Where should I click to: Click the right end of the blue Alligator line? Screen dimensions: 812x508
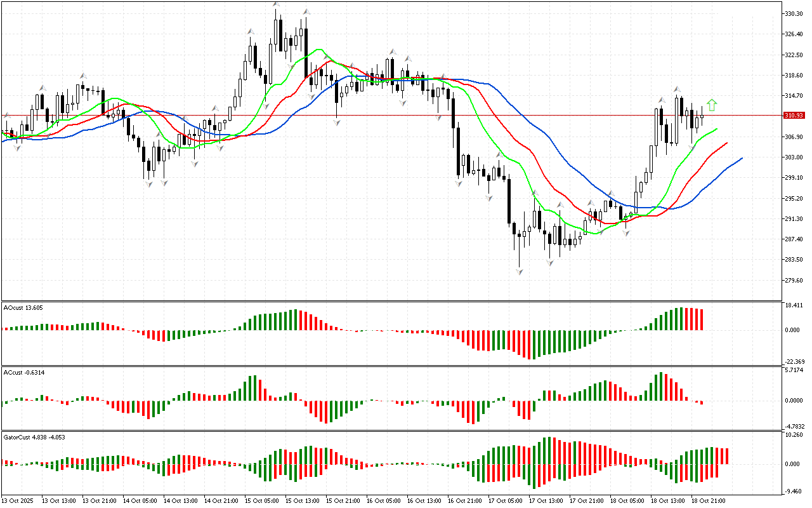[x=741, y=159]
